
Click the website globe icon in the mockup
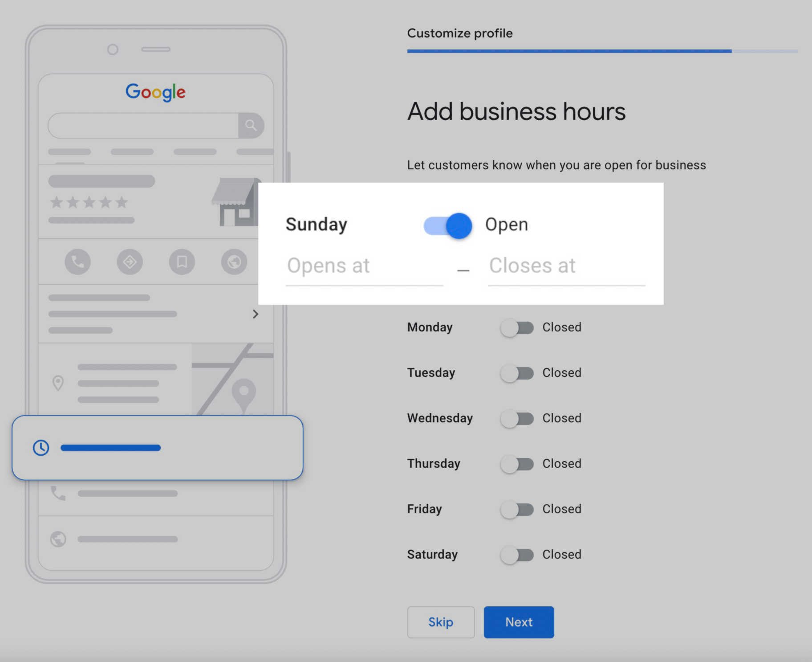click(x=234, y=262)
